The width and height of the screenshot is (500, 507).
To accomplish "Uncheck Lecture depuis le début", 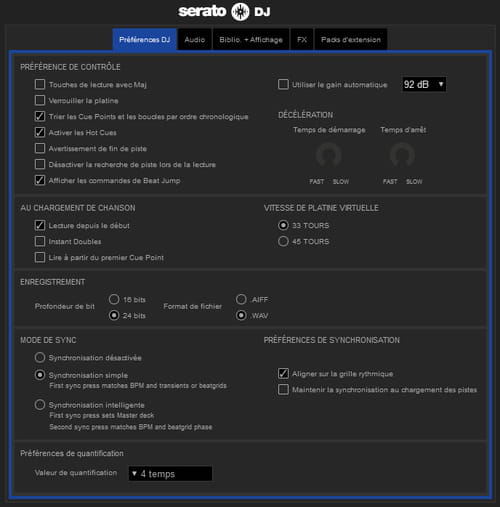I will click(40, 225).
